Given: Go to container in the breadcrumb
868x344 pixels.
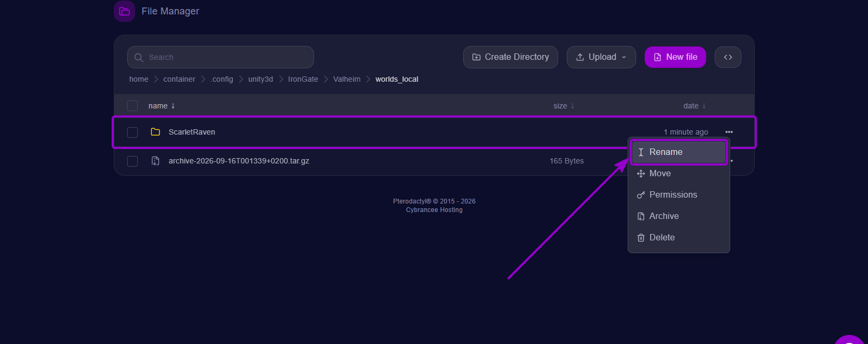Looking at the screenshot, I should (179, 79).
